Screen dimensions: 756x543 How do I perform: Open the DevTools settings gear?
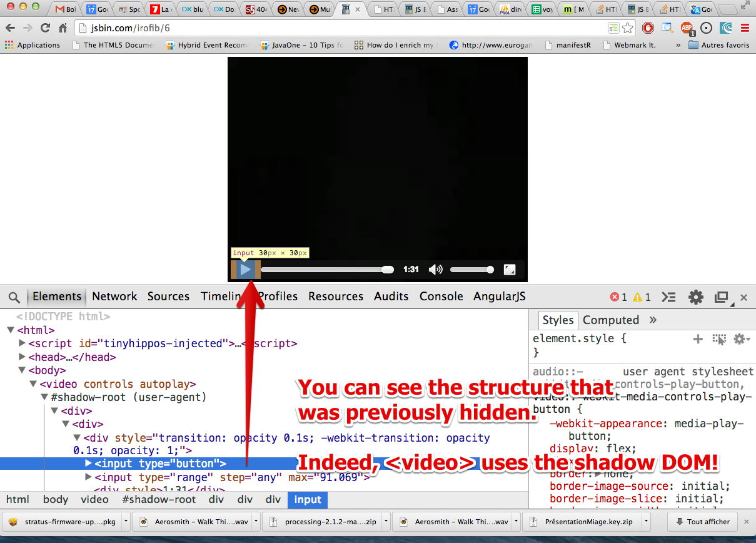(695, 297)
